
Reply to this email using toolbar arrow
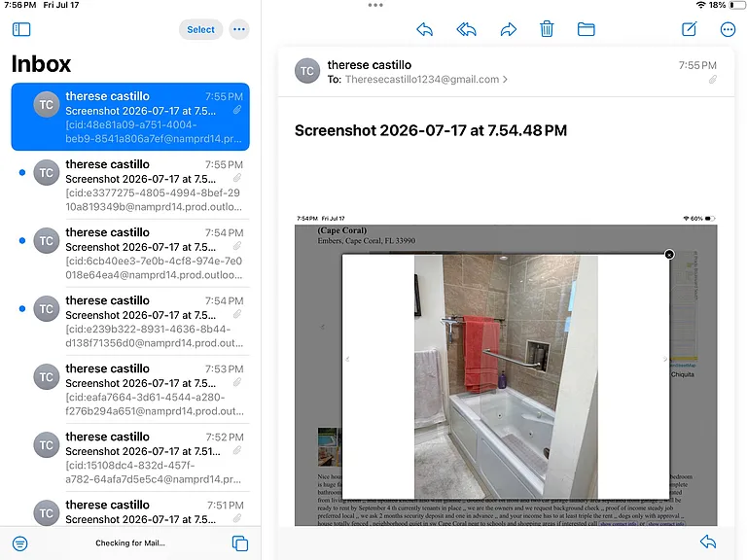pyautogui.click(x=424, y=29)
